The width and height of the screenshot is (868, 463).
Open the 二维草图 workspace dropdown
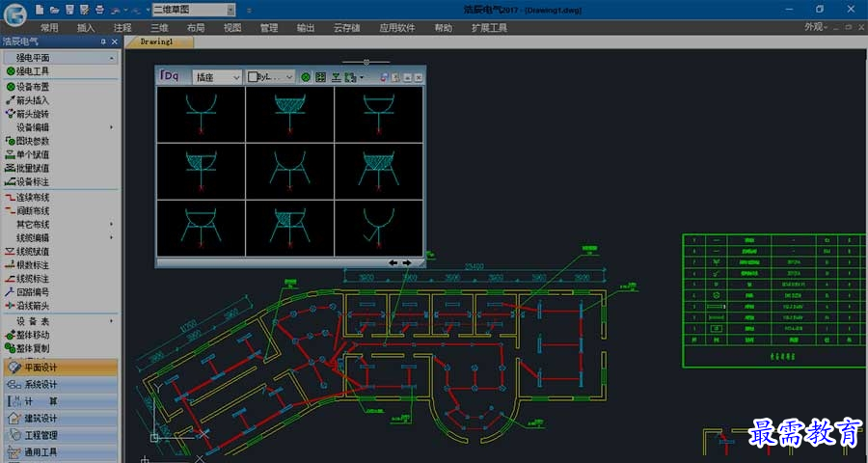[194, 10]
